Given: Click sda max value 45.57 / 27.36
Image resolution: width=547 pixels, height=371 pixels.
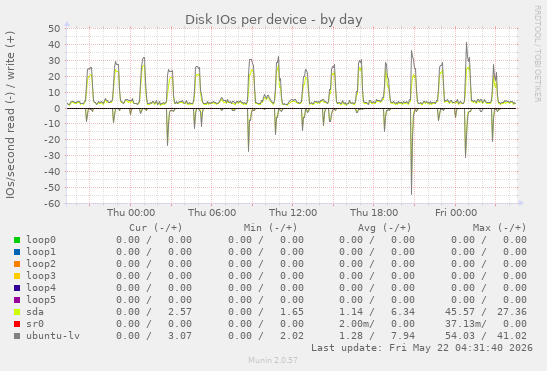Looking at the screenshot, I should 486,312.
